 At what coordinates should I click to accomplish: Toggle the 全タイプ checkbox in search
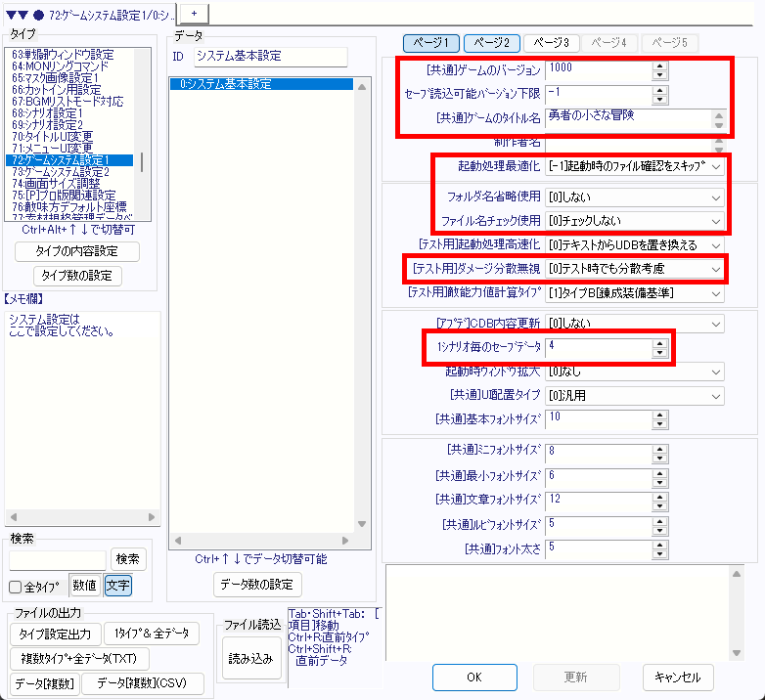15,587
